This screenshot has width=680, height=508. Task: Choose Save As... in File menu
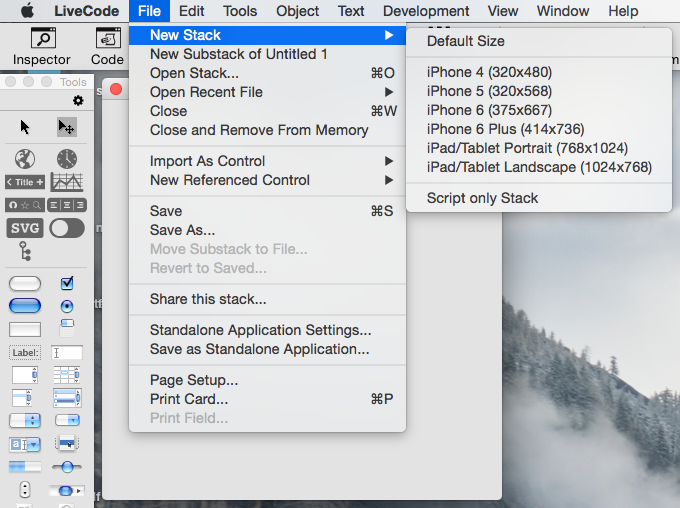pyautogui.click(x=268, y=230)
